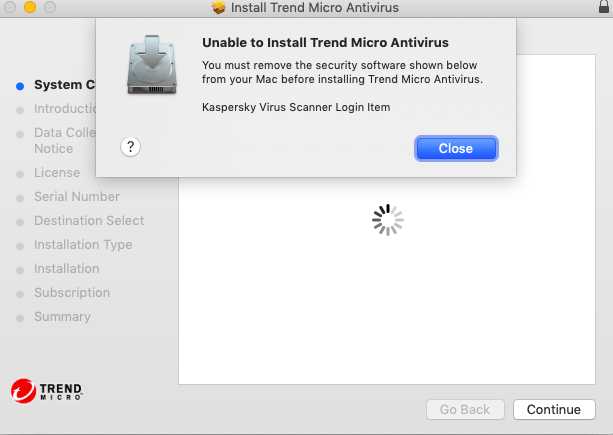Click the lock icon in title bar
Image resolution: width=613 pixels, height=435 pixels.
604,6
